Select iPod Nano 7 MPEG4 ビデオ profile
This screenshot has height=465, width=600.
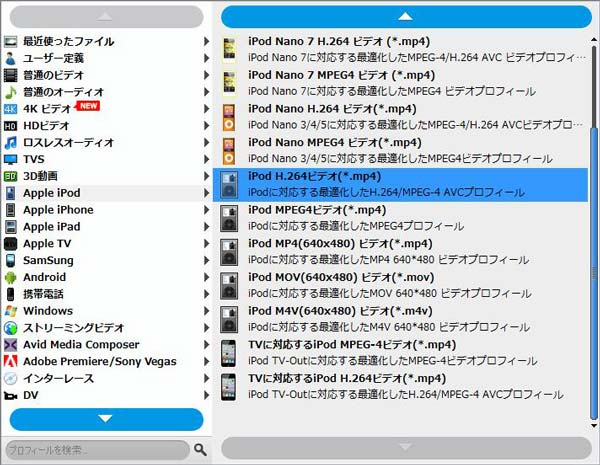400,84
